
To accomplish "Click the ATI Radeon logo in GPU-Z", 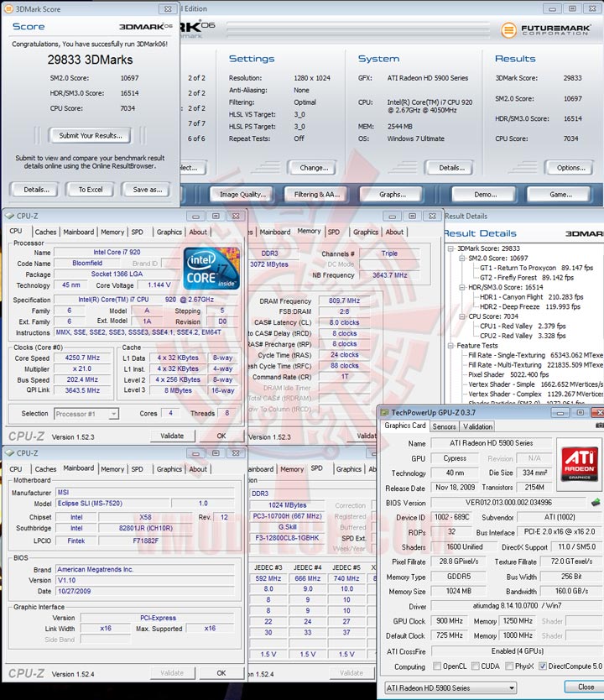I will (x=579, y=464).
